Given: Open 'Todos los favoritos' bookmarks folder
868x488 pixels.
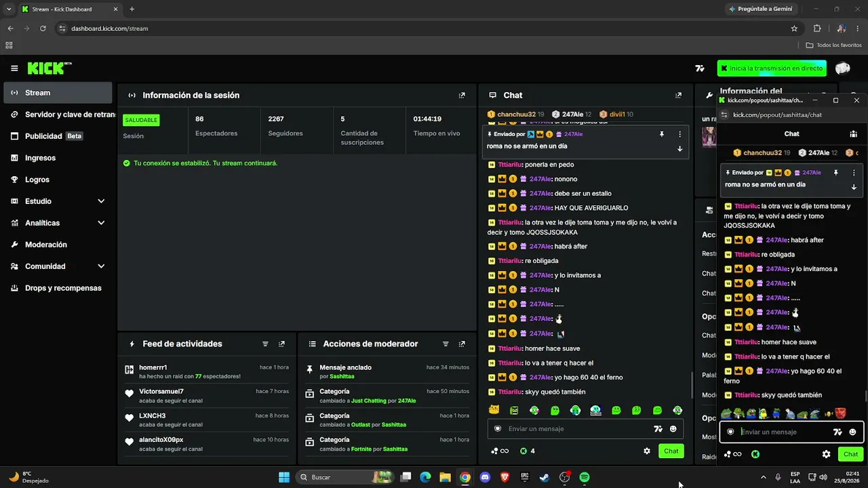Looking at the screenshot, I should coord(833,45).
